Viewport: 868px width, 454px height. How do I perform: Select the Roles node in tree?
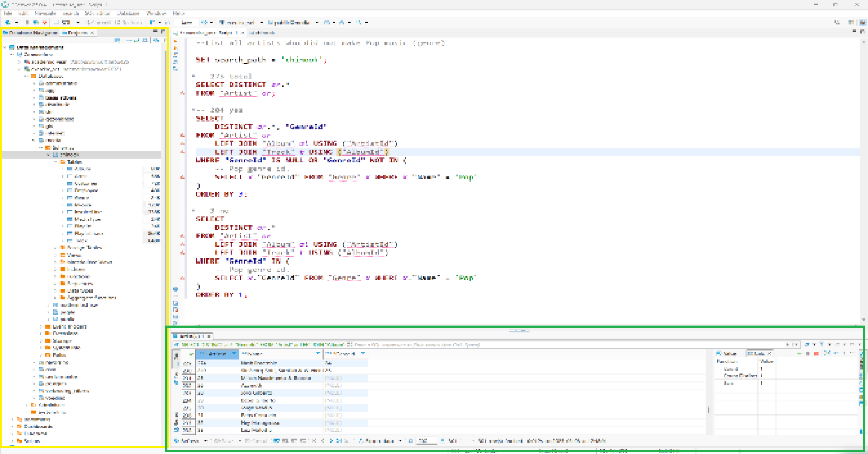point(59,355)
